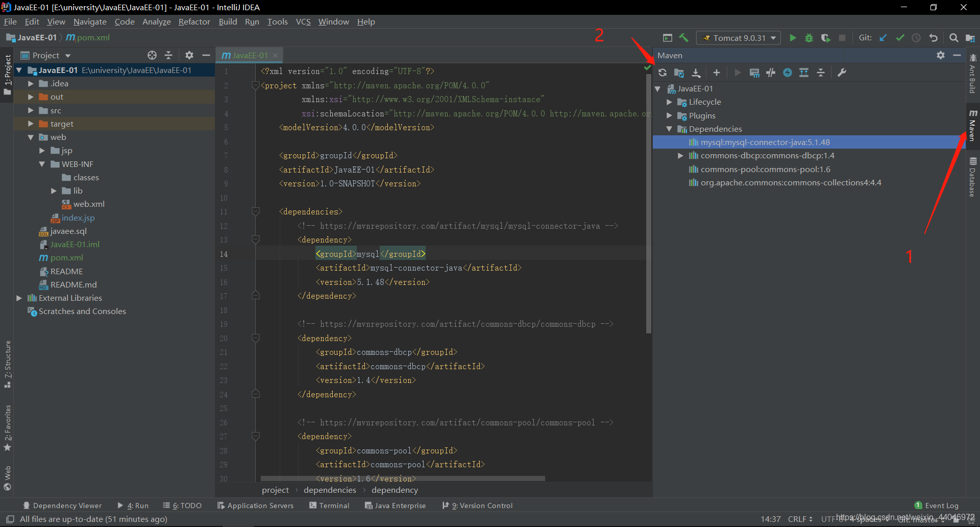This screenshot has width=980, height=527.
Task: Open web.xml in project tree
Action: pyautogui.click(x=89, y=204)
